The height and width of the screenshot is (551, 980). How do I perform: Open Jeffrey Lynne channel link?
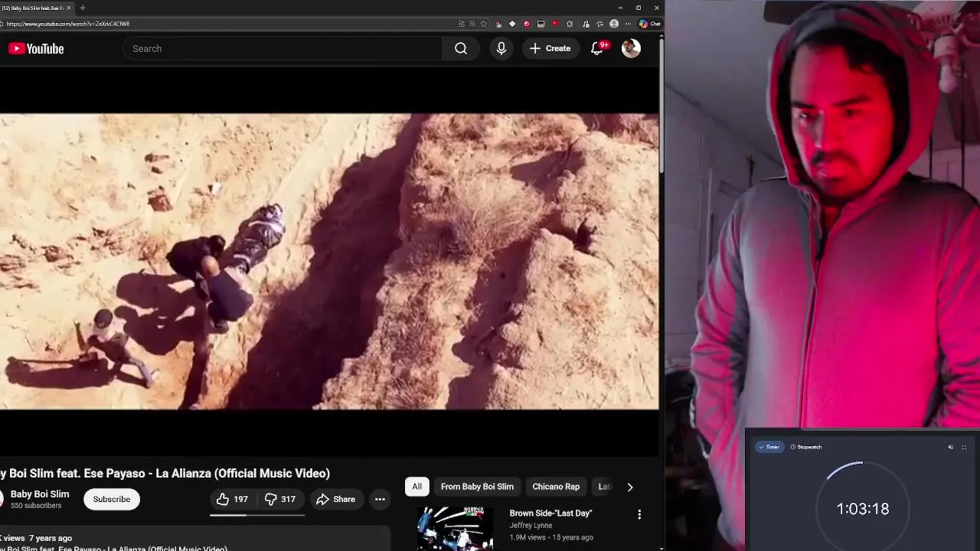click(531, 526)
